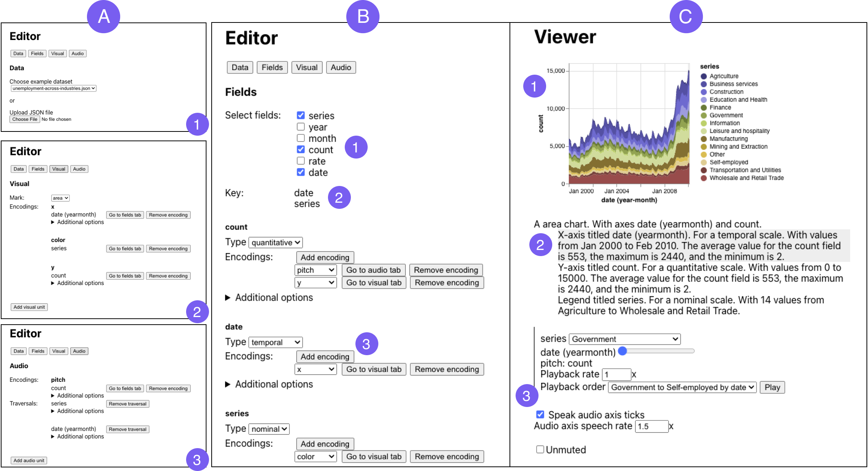
Task: Click Add encoding under the count field
Action: [325, 257]
